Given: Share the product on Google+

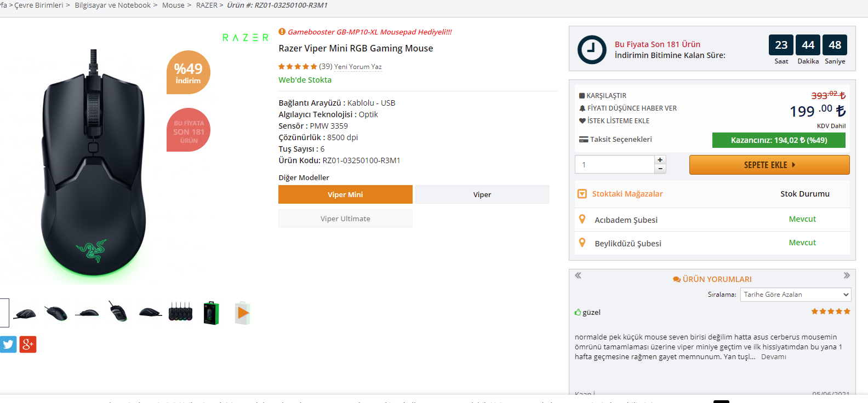Looking at the screenshot, I should pos(28,344).
